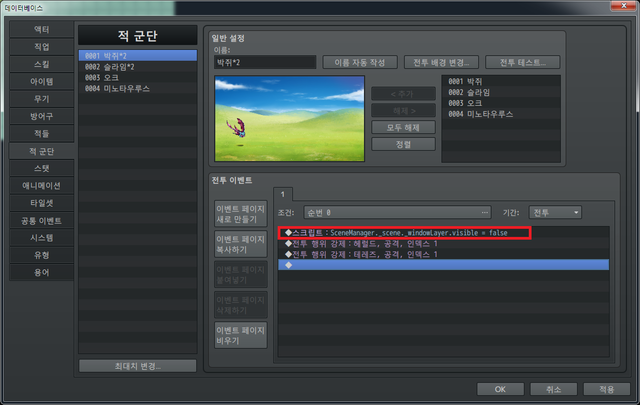Open the 기간 전투 dropdown
The width and height of the screenshot is (640, 405).
(555, 213)
